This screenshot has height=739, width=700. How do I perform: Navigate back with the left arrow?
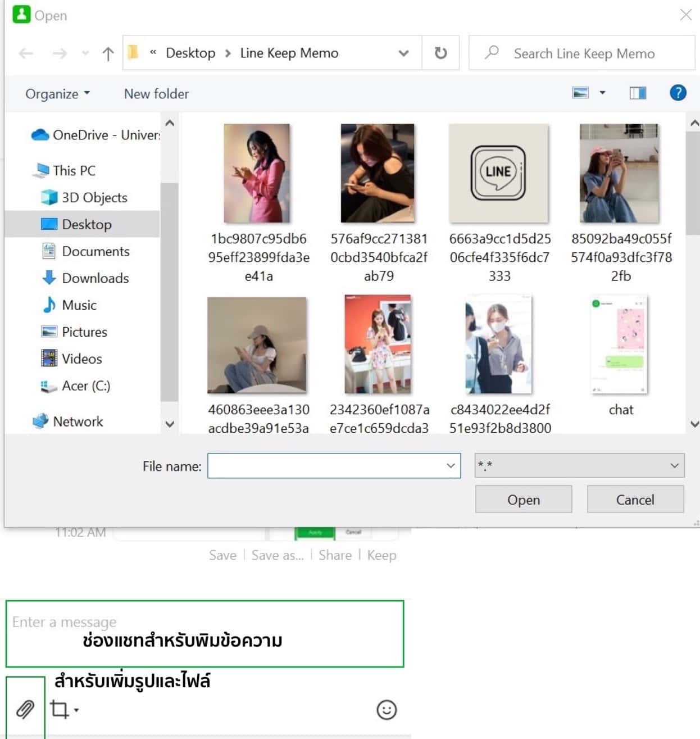[26, 53]
